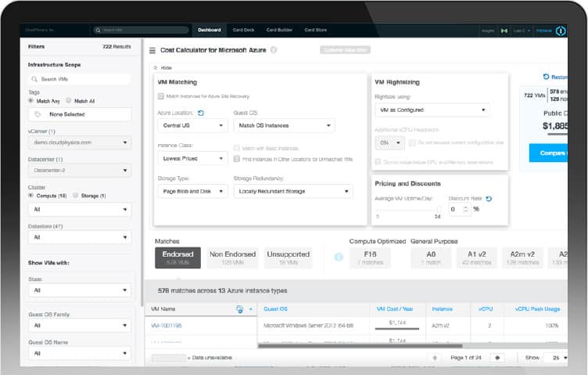The height and width of the screenshot is (375, 588).
Task: Open the hamburger menu beside Cost Calculator title
Action: (152, 50)
